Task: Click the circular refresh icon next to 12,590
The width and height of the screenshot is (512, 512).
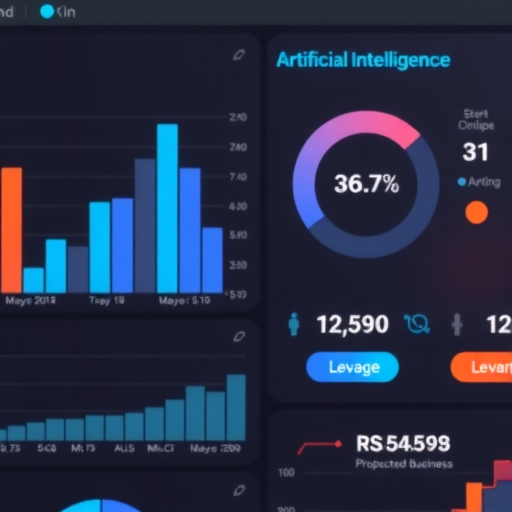Action: pos(417,324)
